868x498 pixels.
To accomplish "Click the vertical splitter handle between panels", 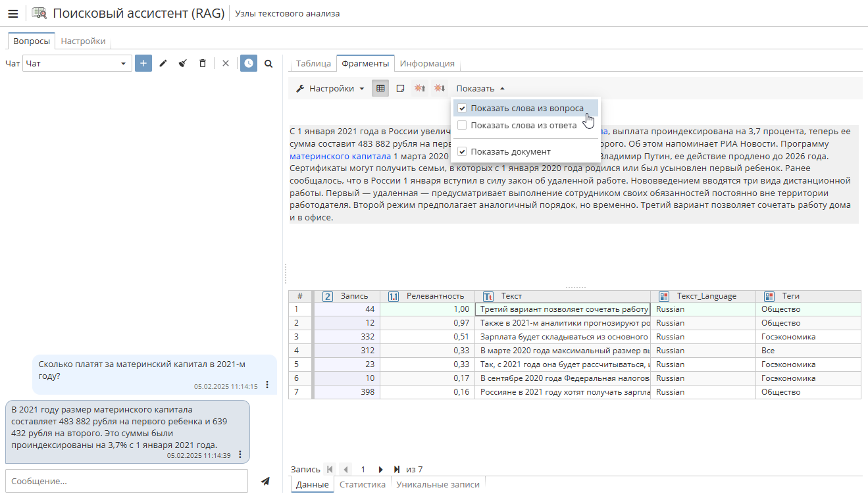I will click(x=285, y=272).
